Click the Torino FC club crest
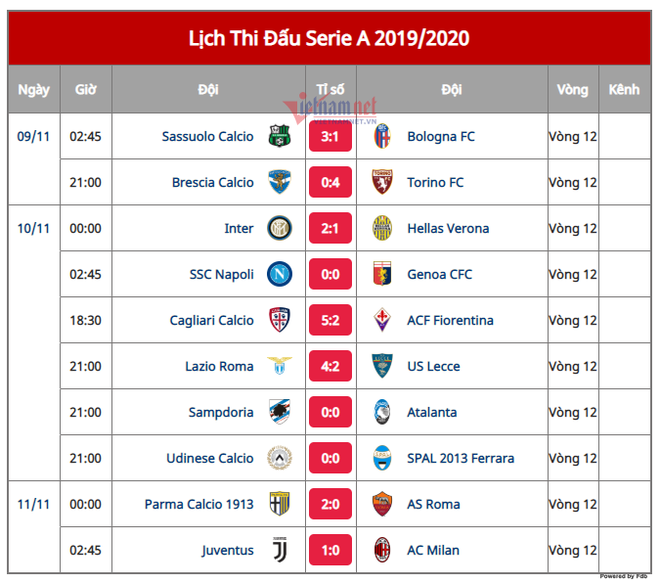Viewport: 660px width, 584px height. tap(381, 183)
